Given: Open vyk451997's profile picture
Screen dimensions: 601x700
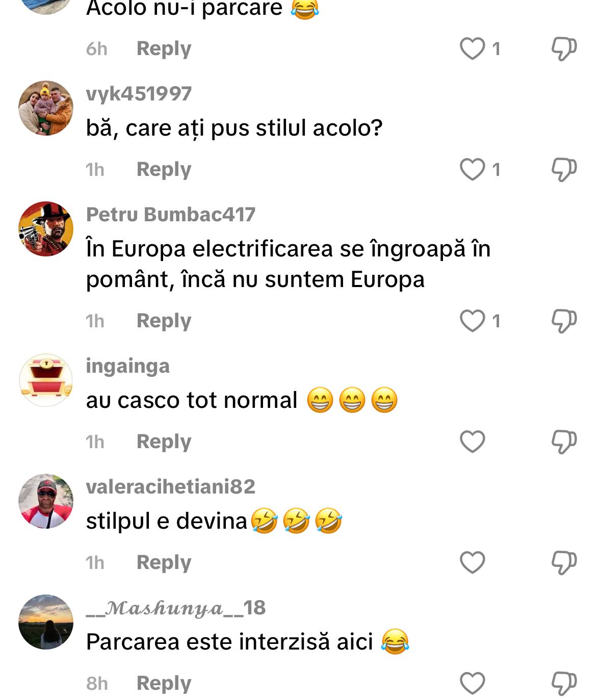Looking at the screenshot, I should click(46, 108).
